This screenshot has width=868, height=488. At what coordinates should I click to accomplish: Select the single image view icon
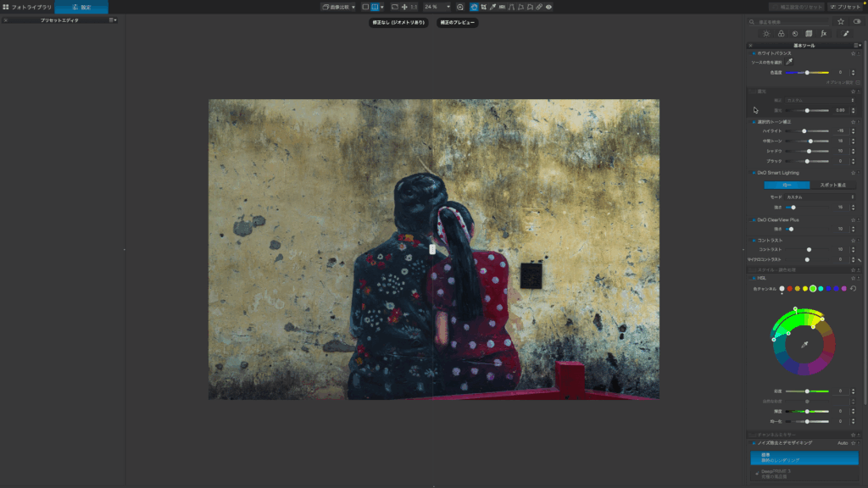point(365,7)
